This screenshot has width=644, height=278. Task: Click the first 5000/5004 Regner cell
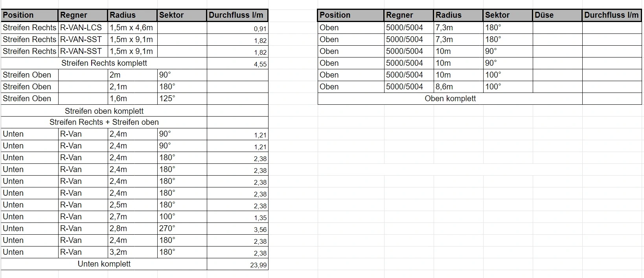(409, 28)
